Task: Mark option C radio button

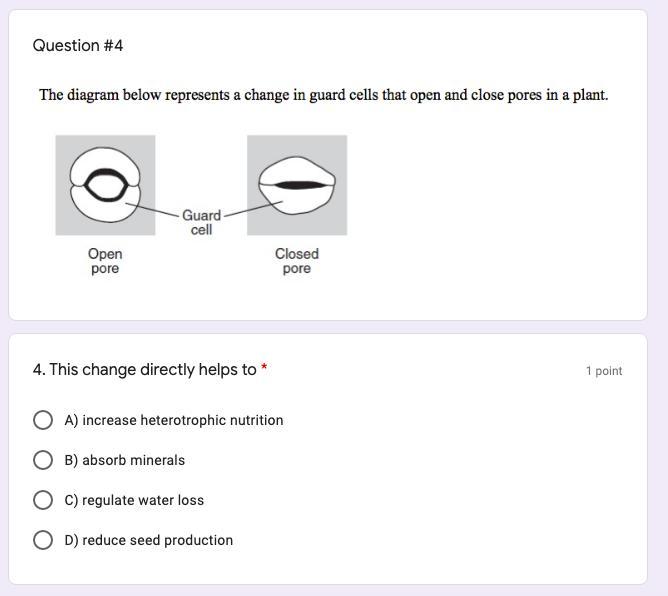Action: coord(43,500)
